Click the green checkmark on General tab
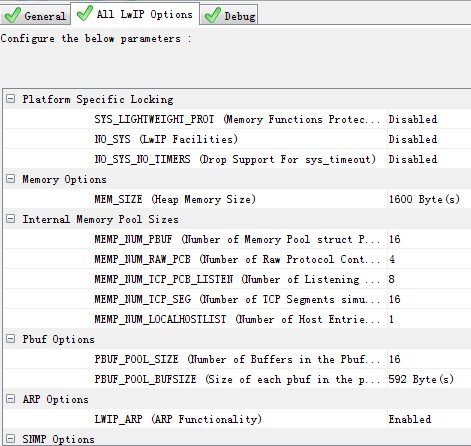This screenshot has height=446, width=471. (x=13, y=15)
